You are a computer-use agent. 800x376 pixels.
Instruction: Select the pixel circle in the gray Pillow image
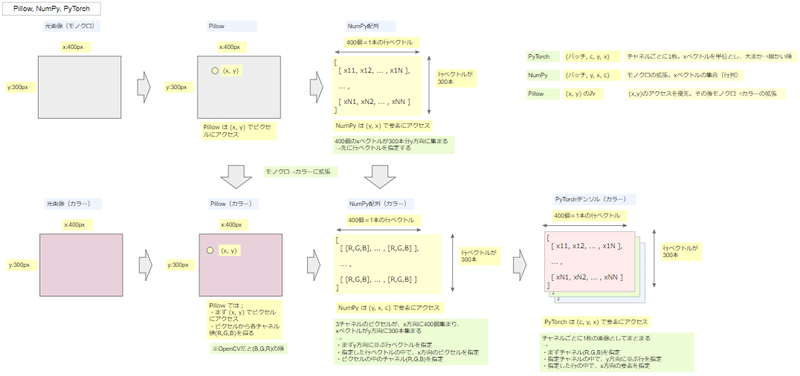[215, 71]
